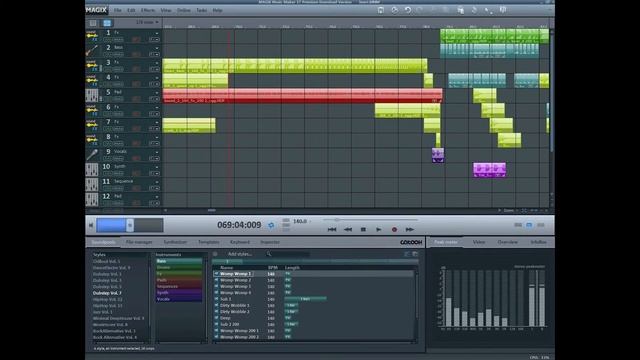This screenshot has width=640, height=360.
Task: Click the track 11 Sequence keyboard icon
Action: click(92, 184)
